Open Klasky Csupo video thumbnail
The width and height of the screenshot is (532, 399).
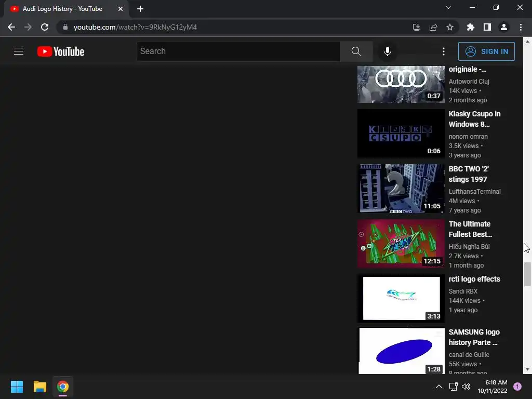pyautogui.click(x=401, y=134)
